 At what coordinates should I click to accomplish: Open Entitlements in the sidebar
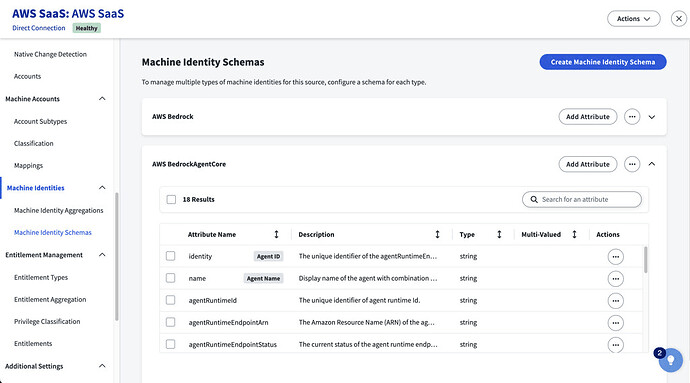coord(33,343)
